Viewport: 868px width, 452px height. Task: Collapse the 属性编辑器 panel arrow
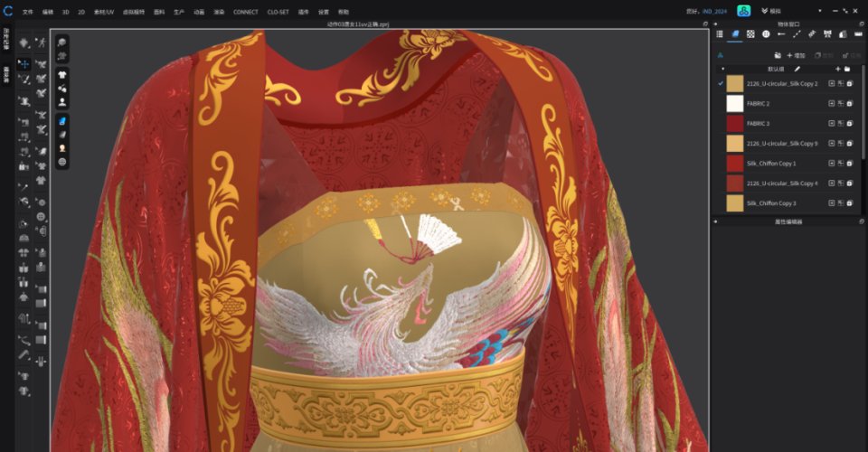pyautogui.click(x=715, y=221)
